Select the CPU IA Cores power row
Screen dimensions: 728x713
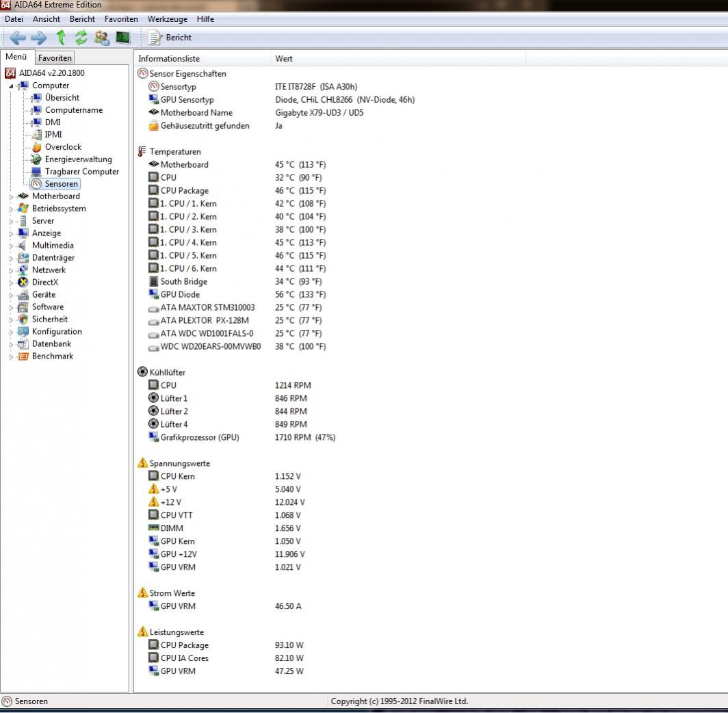point(226,658)
